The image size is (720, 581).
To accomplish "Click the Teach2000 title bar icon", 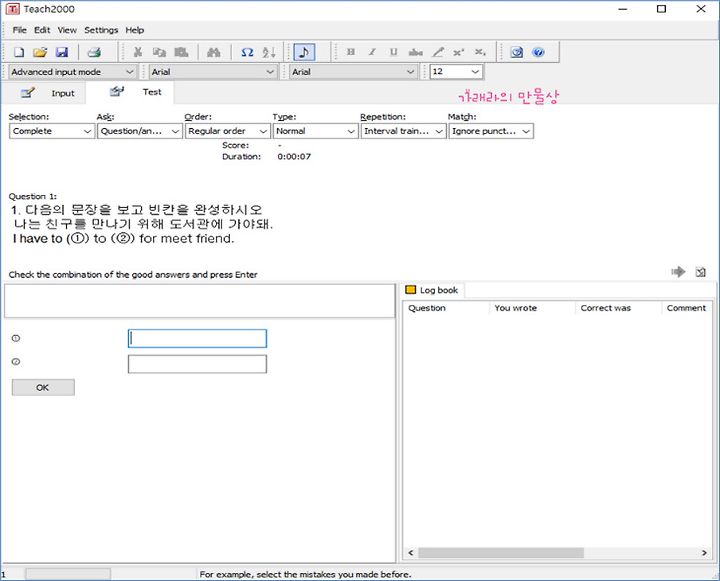I will click(12, 9).
